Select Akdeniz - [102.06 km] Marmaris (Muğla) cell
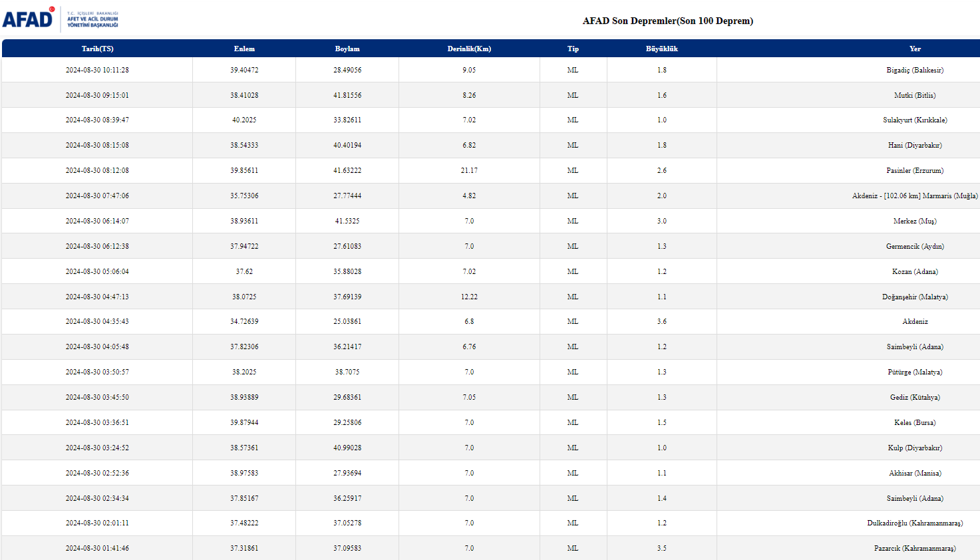 pos(915,196)
